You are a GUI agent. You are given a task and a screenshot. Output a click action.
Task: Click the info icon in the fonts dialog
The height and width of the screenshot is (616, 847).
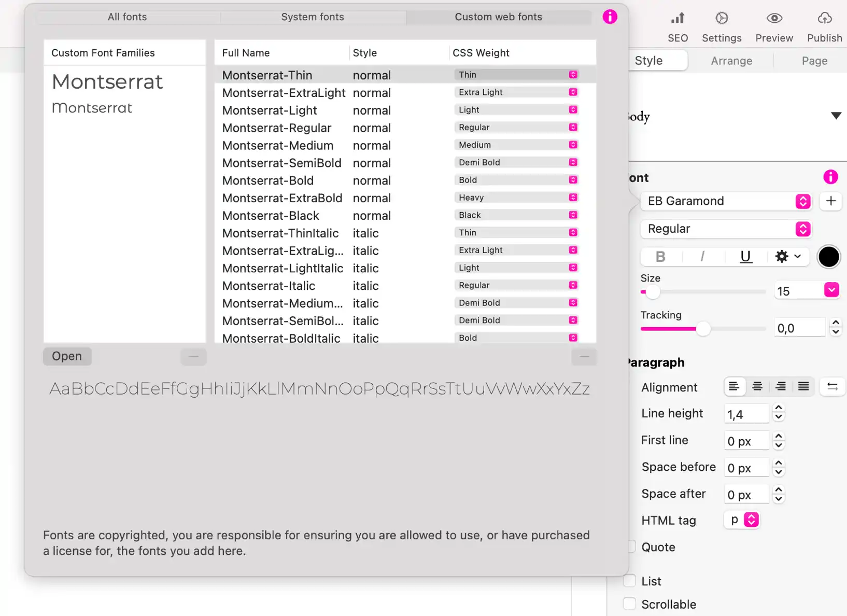pos(610,17)
